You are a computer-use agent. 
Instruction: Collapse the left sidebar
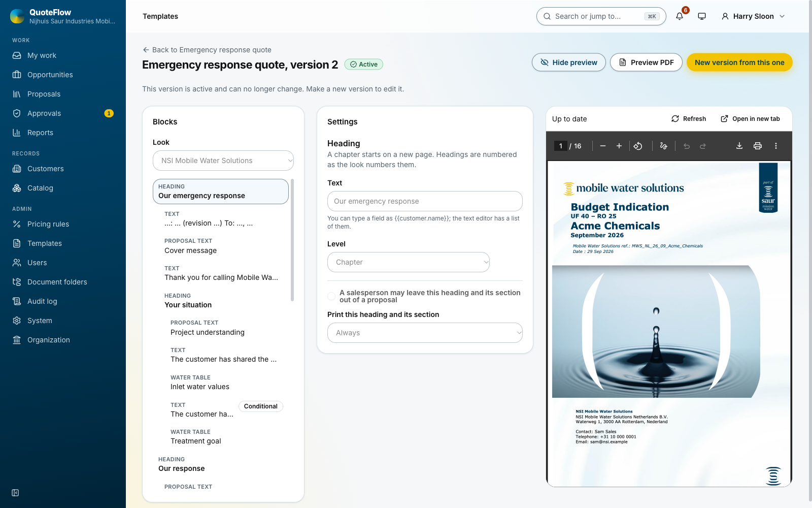click(x=15, y=493)
